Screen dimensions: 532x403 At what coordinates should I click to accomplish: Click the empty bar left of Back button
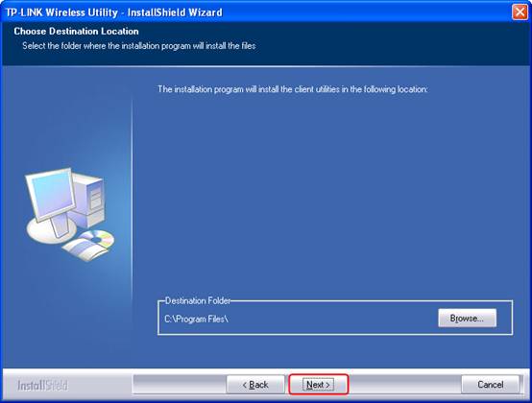tap(180, 385)
